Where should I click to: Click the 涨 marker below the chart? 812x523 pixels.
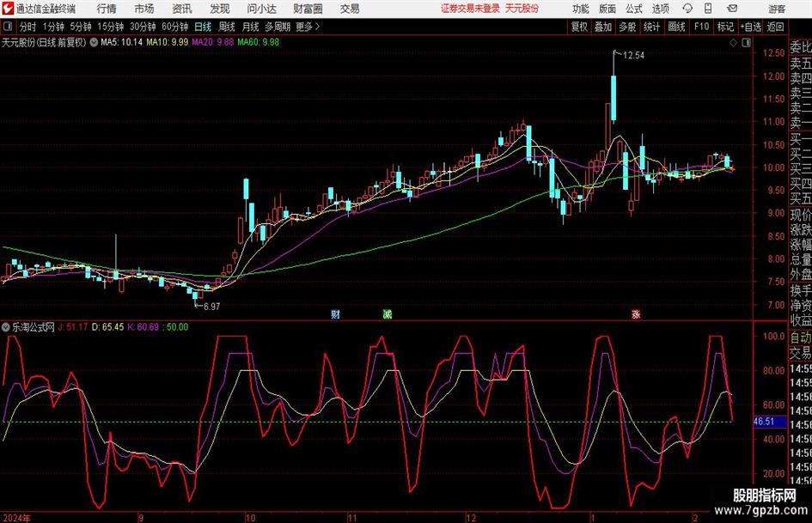636,314
